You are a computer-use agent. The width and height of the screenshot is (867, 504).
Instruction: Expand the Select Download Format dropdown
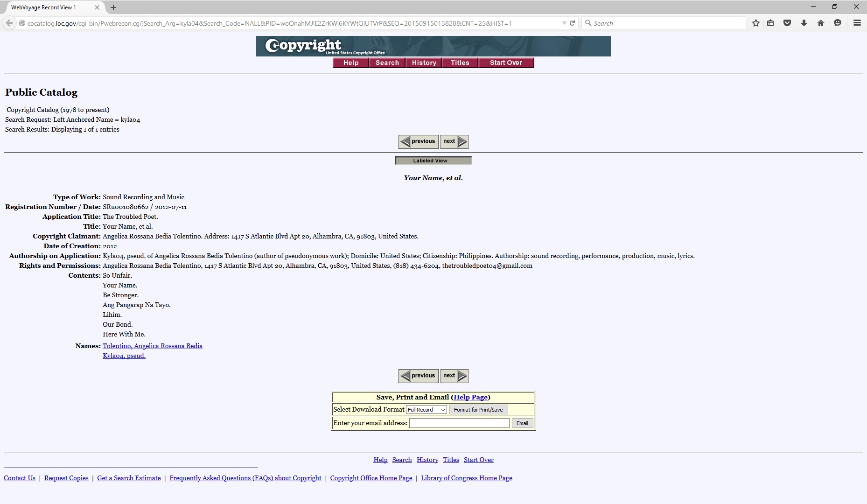tap(427, 410)
